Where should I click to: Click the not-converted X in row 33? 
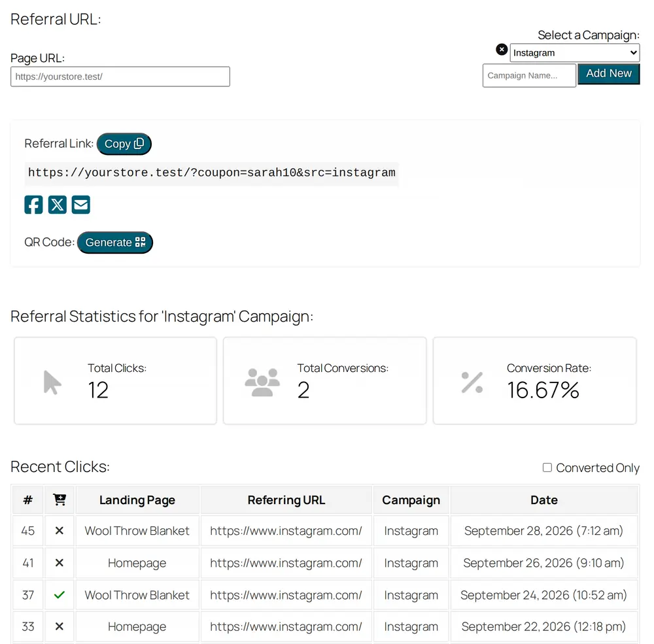tap(60, 626)
